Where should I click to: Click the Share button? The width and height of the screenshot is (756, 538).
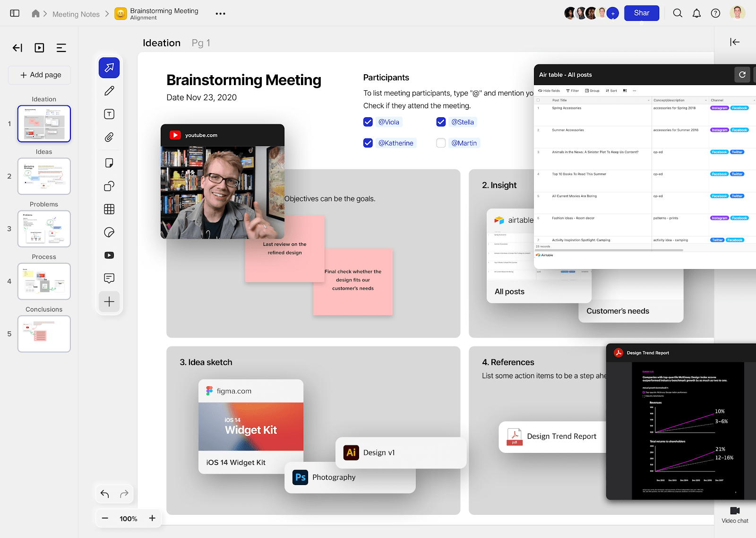(642, 13)
